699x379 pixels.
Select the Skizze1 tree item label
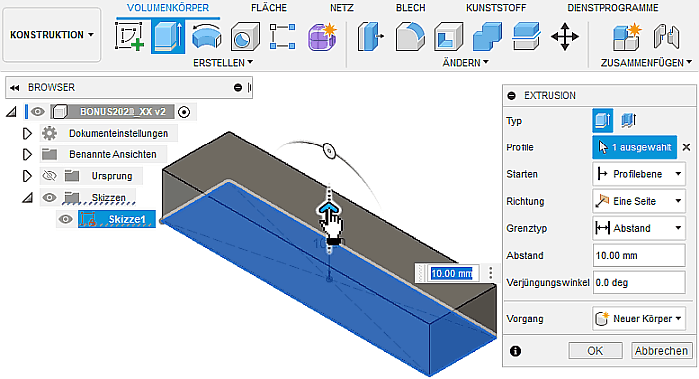(x=127, y=219)
